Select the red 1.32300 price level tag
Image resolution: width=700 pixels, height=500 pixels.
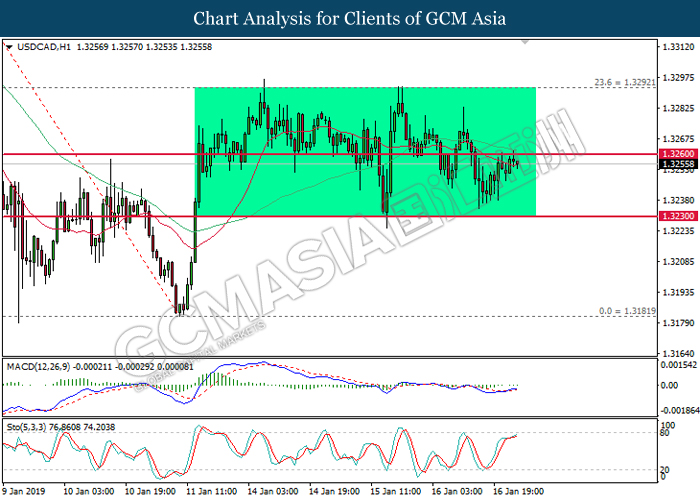click(x=678, y=216)
